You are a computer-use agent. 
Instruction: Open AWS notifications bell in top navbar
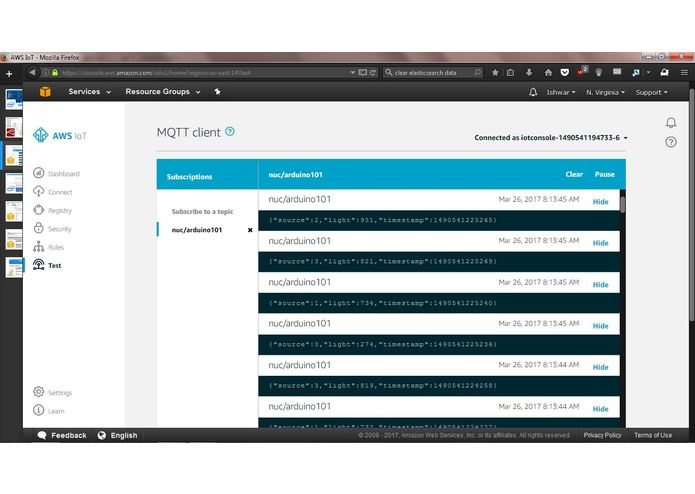tap(533, 92)
